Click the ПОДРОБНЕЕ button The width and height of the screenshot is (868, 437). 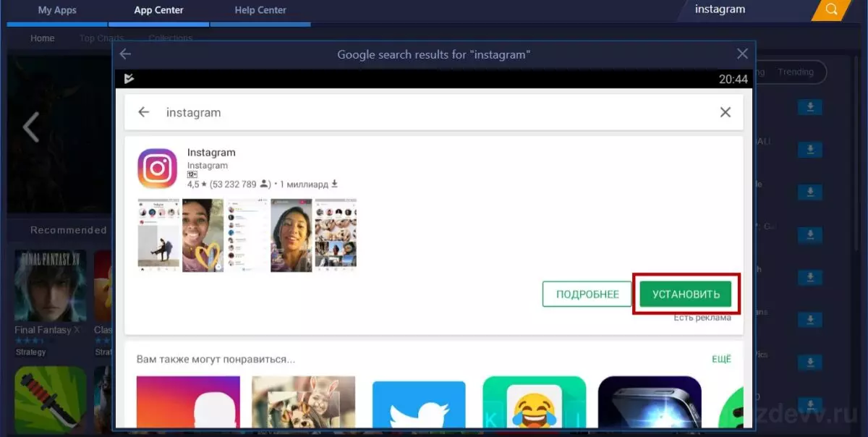pyautogui.click(x=587, y=294)
